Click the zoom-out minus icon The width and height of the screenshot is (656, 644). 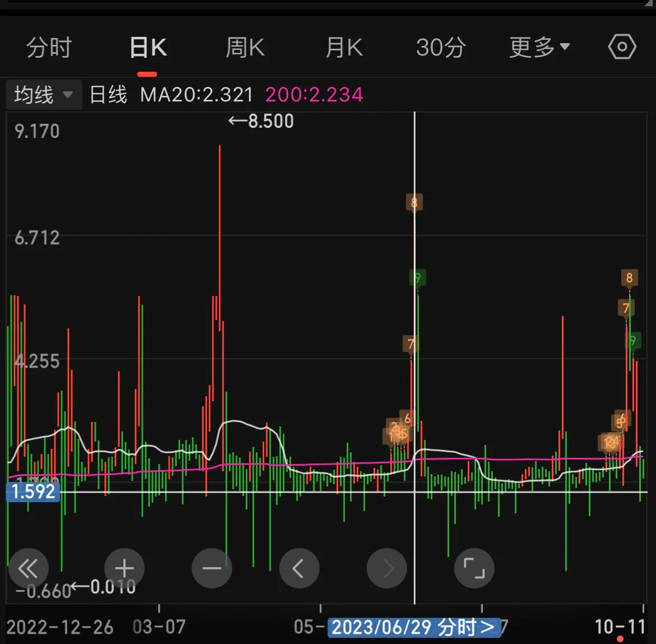click(x=211, y=568)
